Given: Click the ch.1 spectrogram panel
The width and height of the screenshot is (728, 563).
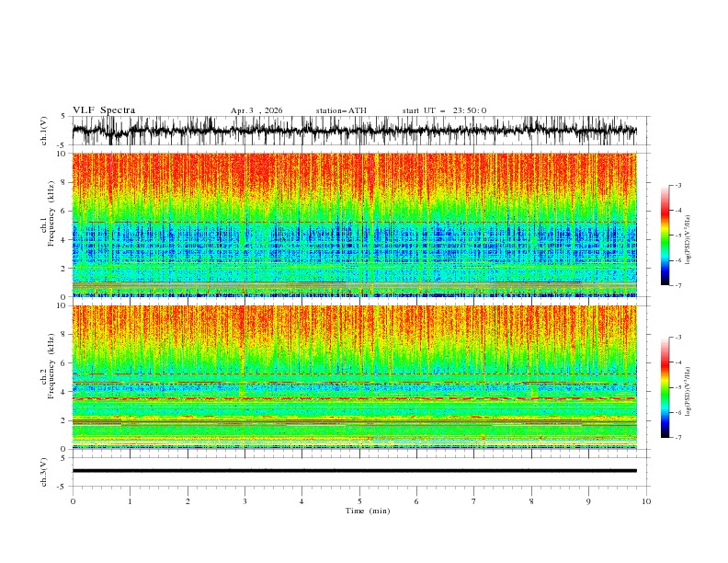Looking at the screenshot, I should [354, 224].
